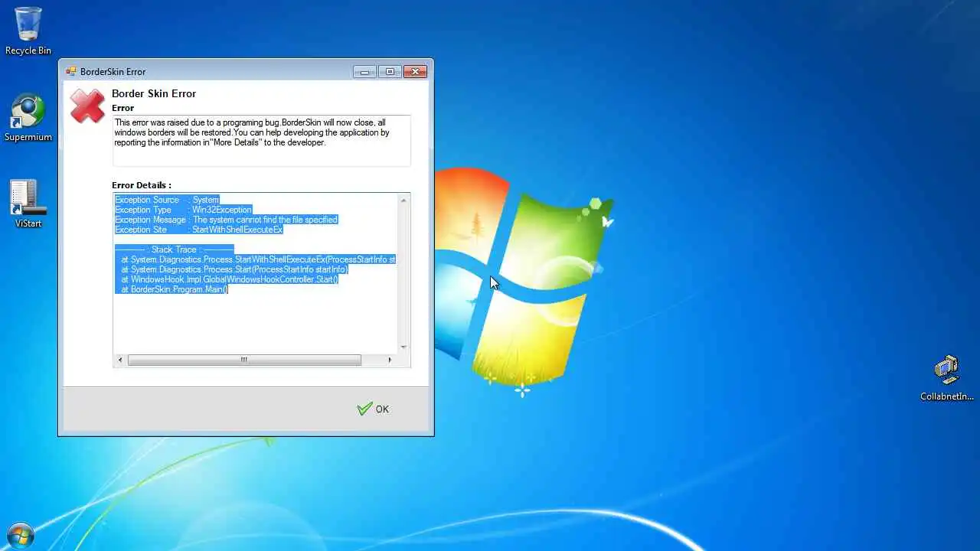980x551 pixels.
Task: Open the CollabnetIn... desktop shortcut
Action: coord(947,378)
